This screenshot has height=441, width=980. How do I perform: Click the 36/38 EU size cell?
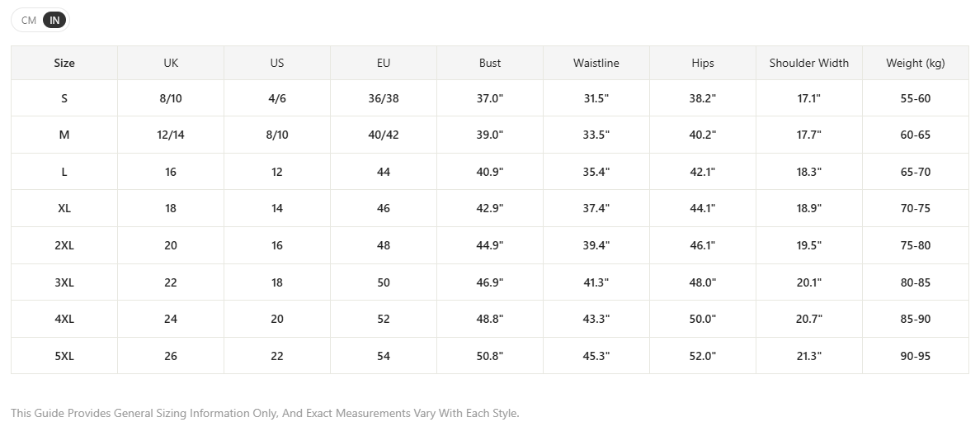click(384, 98)
